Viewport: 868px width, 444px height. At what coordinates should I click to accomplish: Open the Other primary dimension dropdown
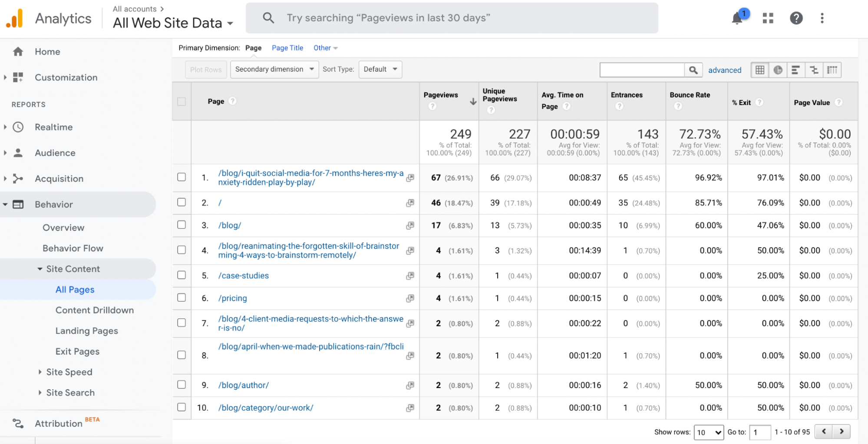pos(325,48)
